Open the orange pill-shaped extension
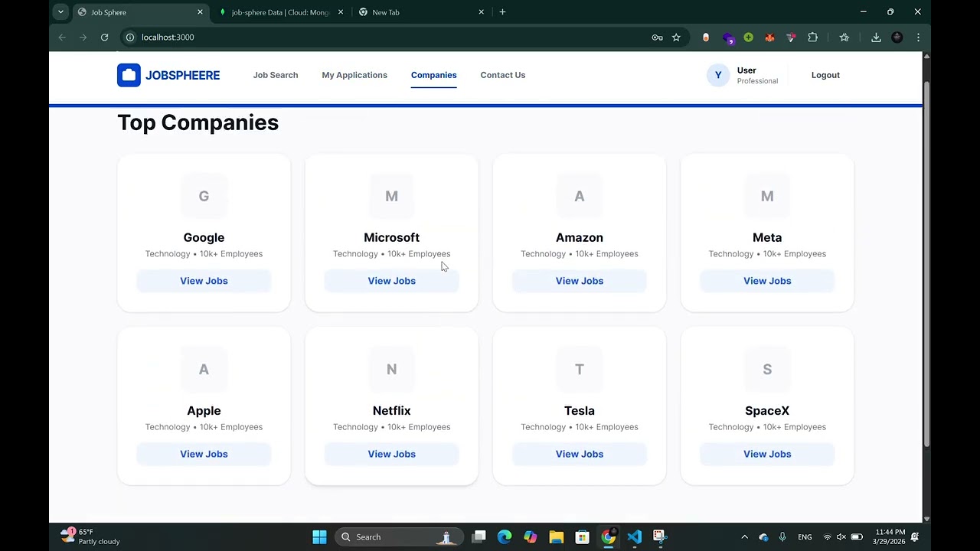 [706, 37]
